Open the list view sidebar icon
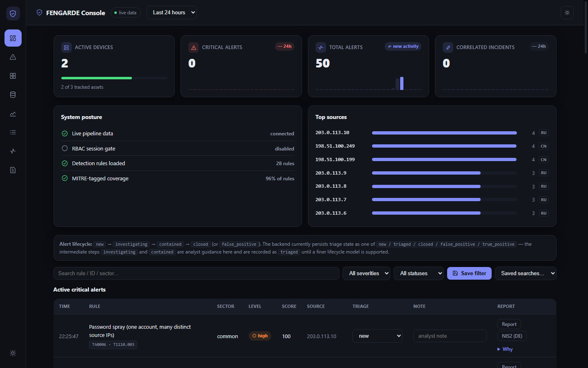The height and width of the screenshot is (368, 588). click(13, 132)
